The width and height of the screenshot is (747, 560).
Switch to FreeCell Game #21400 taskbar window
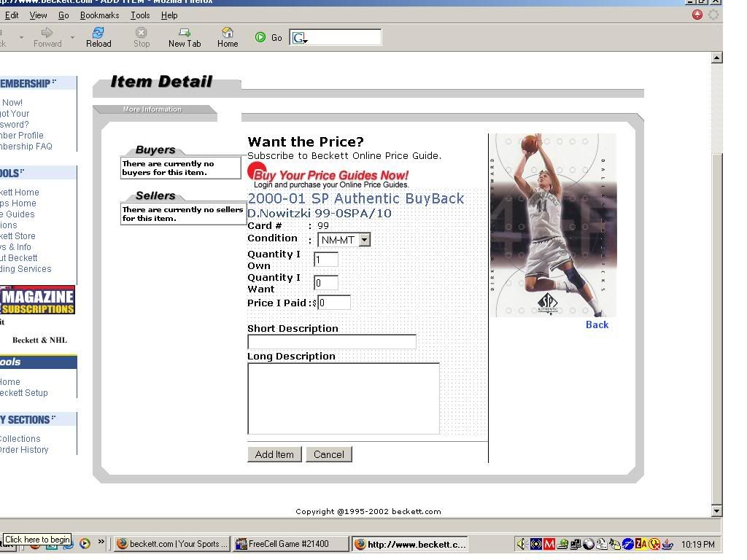click(x=292, y=544)
